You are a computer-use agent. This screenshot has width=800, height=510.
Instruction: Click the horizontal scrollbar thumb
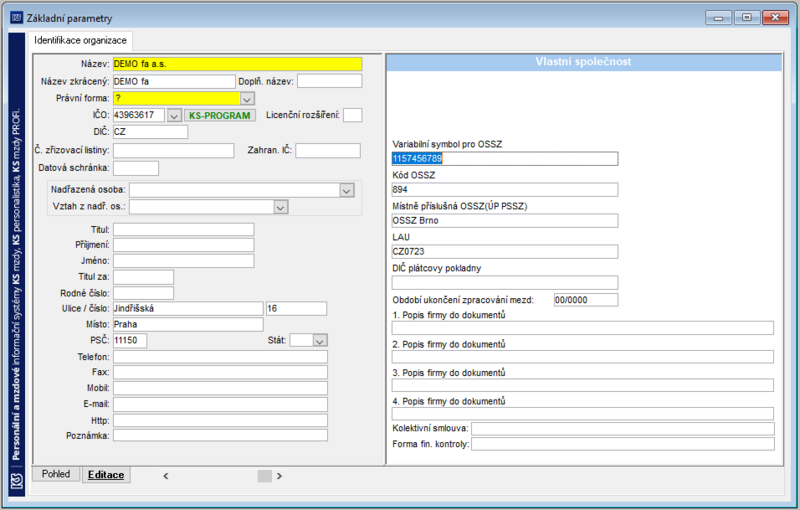[x=264, y=476]
